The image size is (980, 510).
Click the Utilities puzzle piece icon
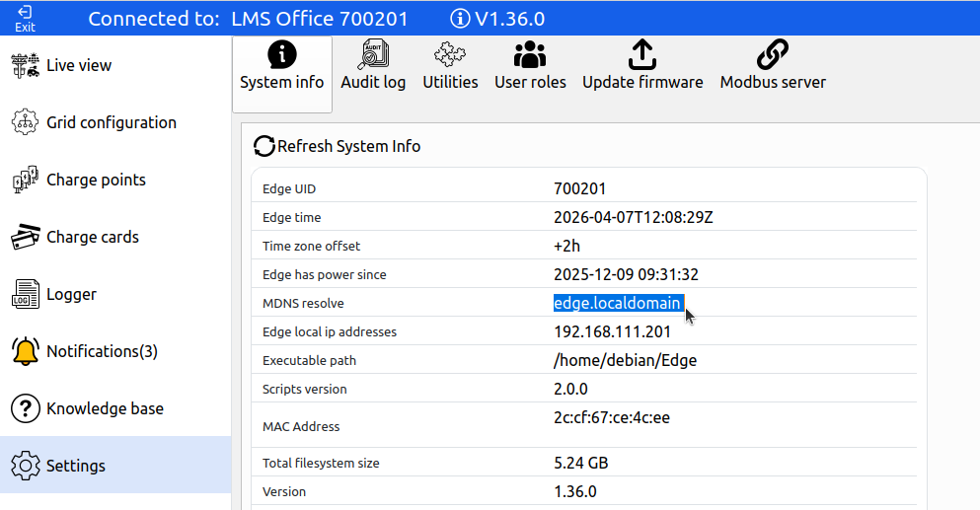pyautogui.click(x=450, y=55)
